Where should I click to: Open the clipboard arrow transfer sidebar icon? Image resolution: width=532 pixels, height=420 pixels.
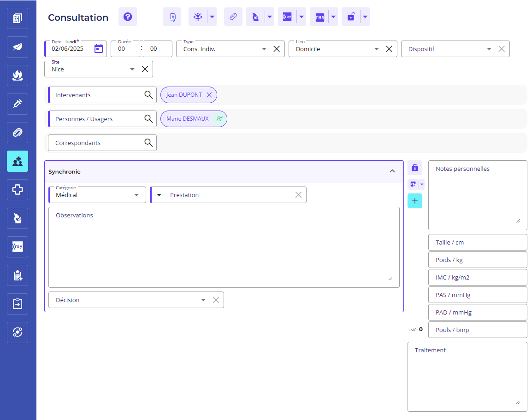click(x=18, y=304)
